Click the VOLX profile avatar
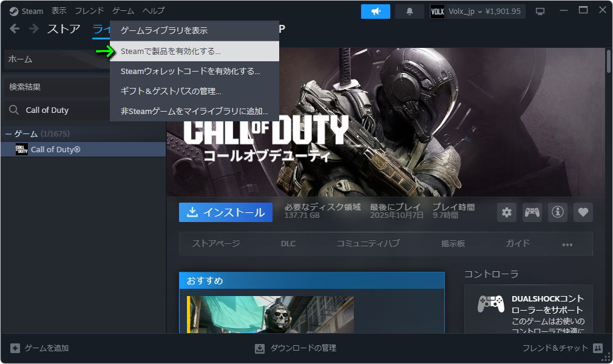Image resolution: width=613 pixels, height=364 pixels. point(437,12)
